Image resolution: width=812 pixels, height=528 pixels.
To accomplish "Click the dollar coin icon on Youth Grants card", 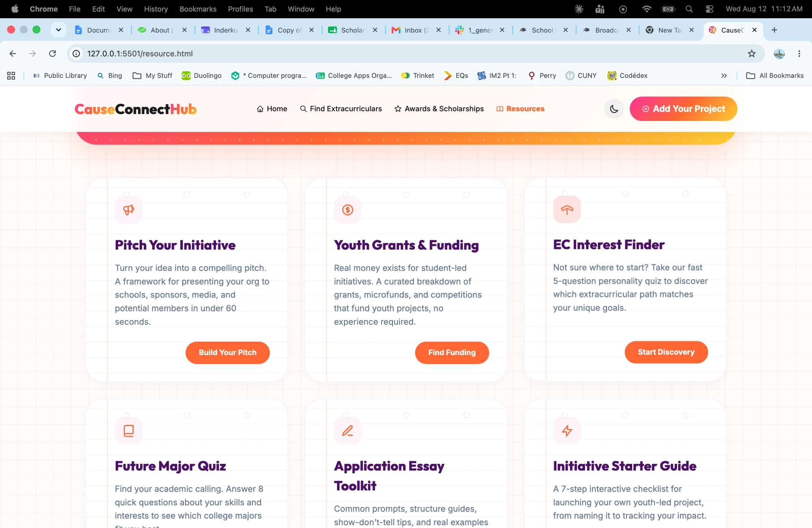I will (x=348, y=210).
